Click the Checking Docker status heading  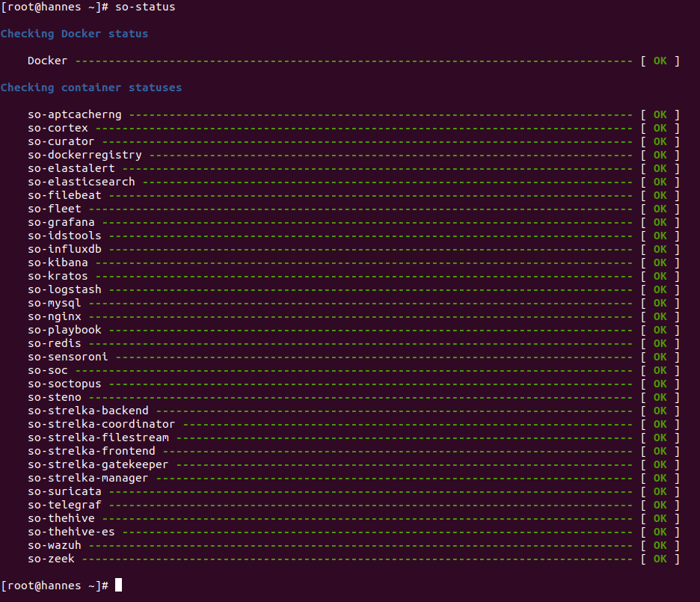pos(74,34)
